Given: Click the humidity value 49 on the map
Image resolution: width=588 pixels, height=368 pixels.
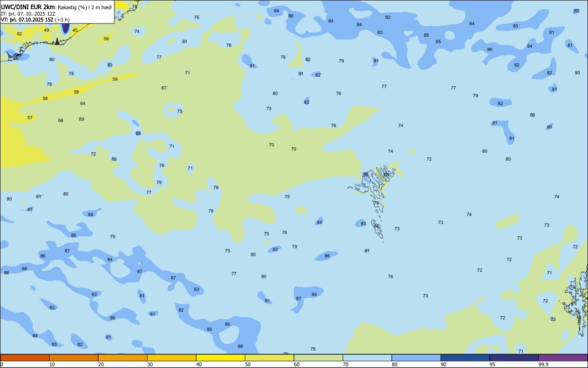Looking at the screenshot, I should (x=46, y=30).
